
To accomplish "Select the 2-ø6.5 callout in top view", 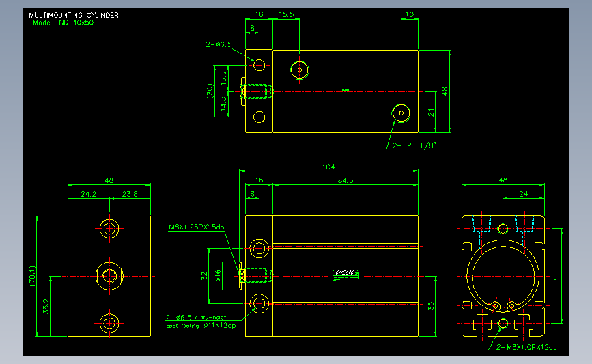I will 219,44.
